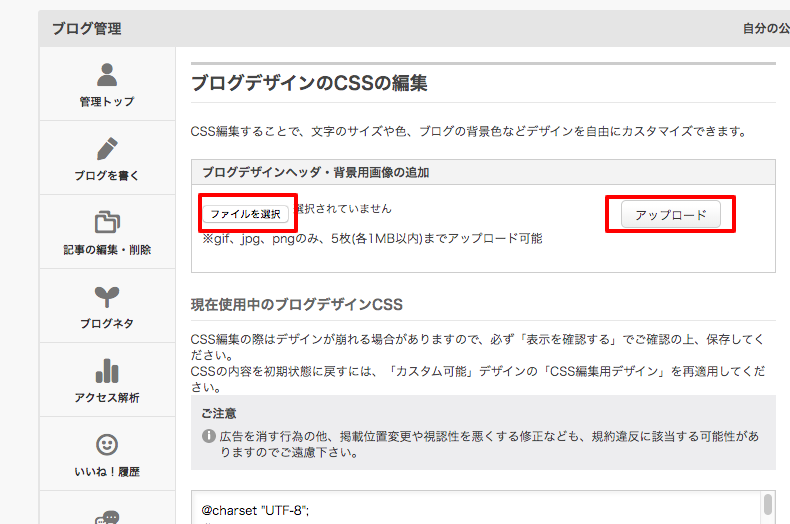The height and width of the screenshot is (524, 790).
Task: Click ブログデザインヘッダ・背景用画像の追加 panel title
Action: pyautogui.click(x=316, y=172)
